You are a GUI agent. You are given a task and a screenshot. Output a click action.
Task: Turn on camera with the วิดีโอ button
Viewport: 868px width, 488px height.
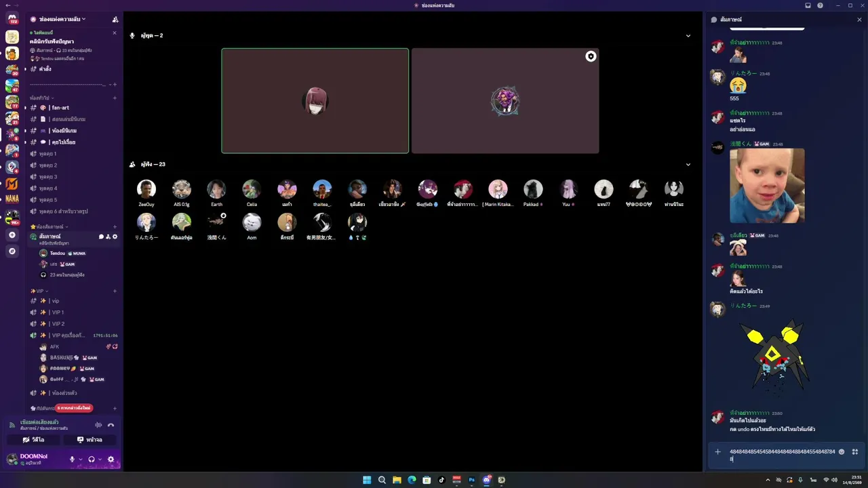(x=33, y=440)
